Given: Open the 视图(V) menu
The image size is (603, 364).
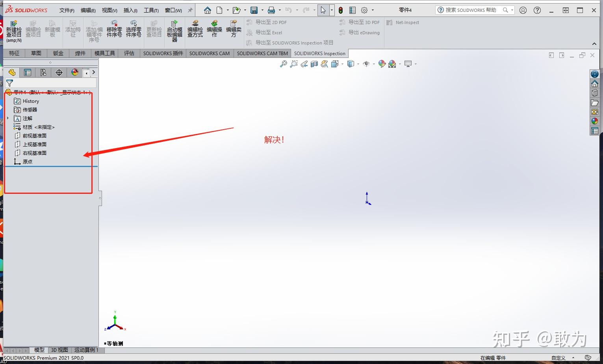Looking at the screenshot, I should (x=109, y=10).
